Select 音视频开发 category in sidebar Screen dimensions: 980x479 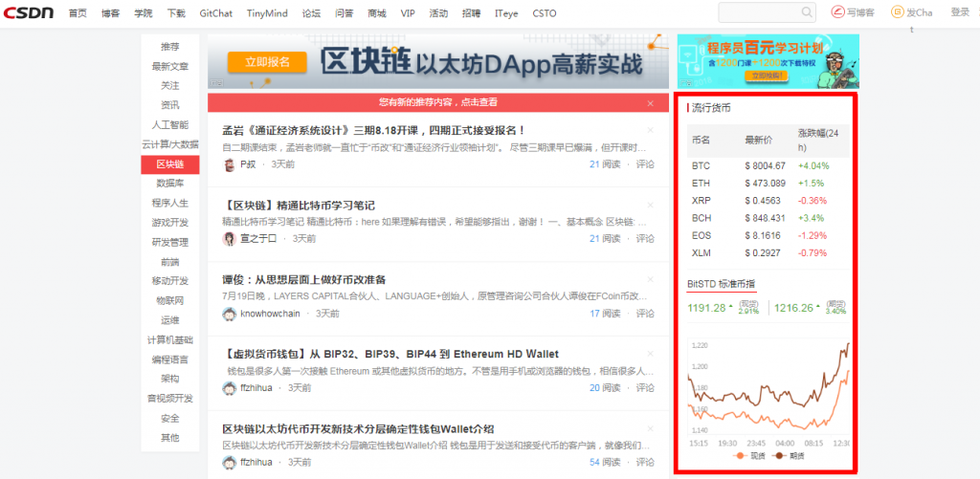point(170,399)
